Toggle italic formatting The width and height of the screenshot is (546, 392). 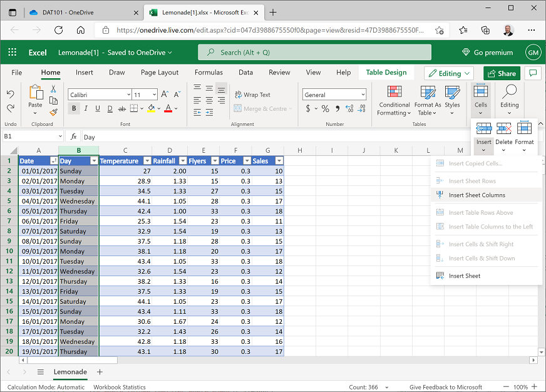pos(85,108)
